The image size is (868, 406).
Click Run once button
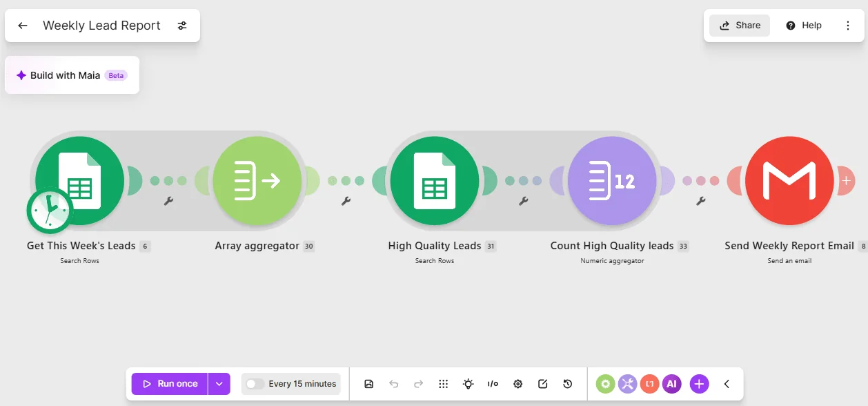pos(170,384)
